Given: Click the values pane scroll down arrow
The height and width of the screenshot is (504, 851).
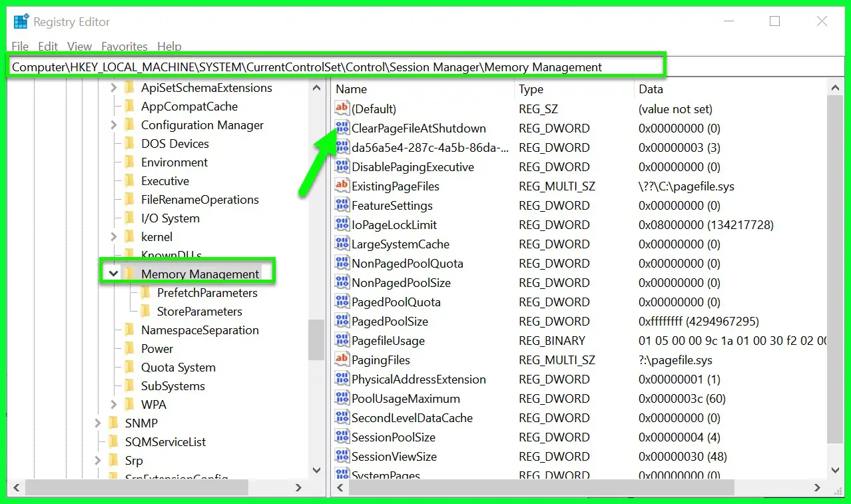Looking at the screenshot, I should 835,471.
